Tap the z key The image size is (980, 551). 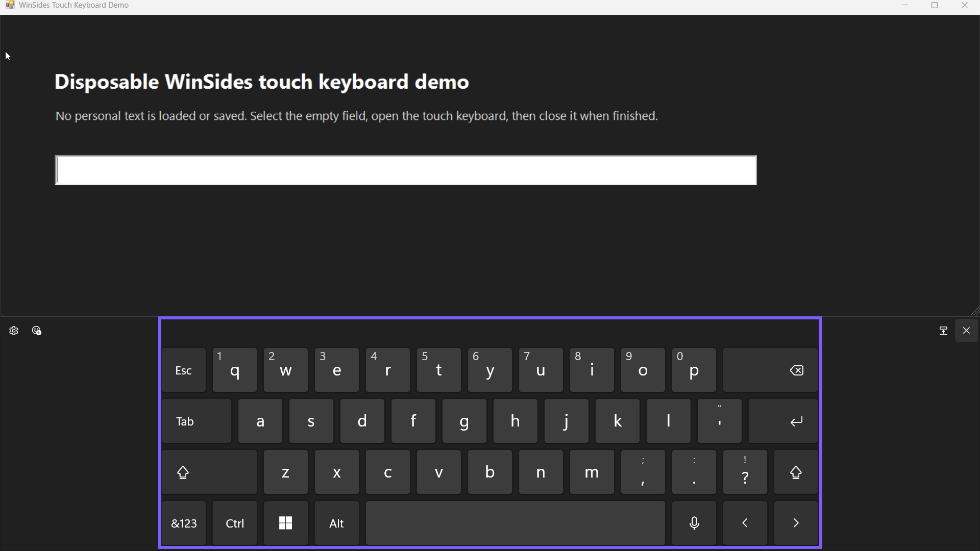click(x=286, y=472)
